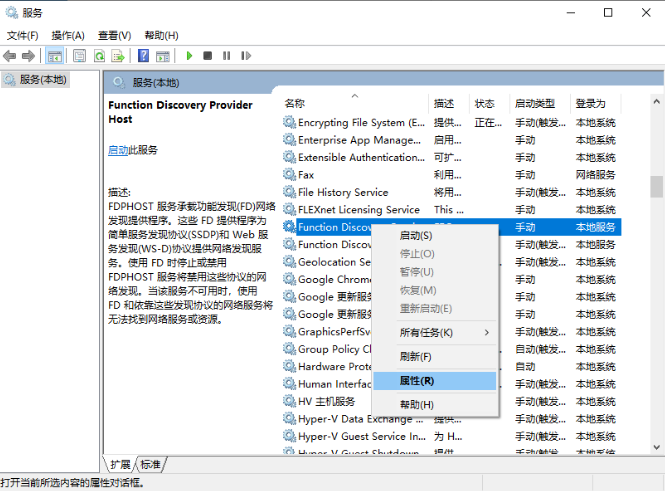Image resolution: width=665 pixels, height=491 pixels.
Task: Click the Properties toolbar icon
Action: 79,56
